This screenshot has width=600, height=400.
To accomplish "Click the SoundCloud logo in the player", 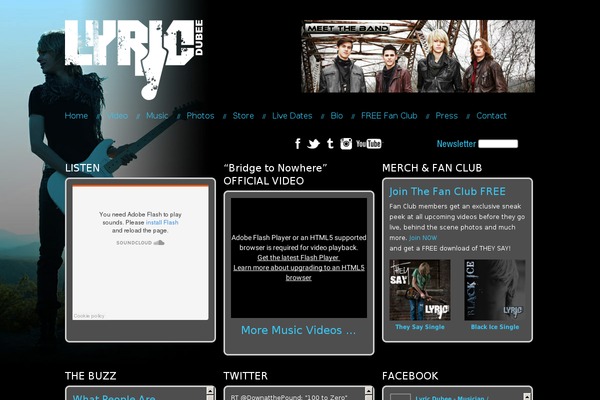I will (140, 243).
